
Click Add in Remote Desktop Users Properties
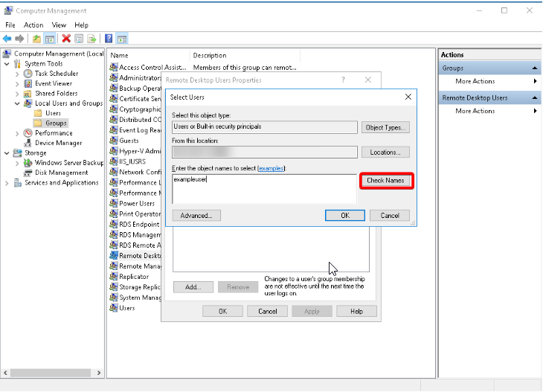click(193, 287)
